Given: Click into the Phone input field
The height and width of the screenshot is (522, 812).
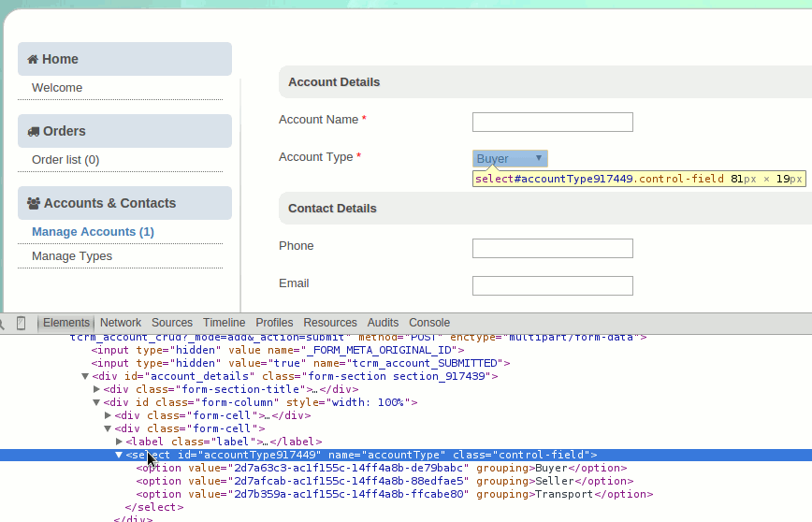Looking at the screenshot, I should coord(552,248).
